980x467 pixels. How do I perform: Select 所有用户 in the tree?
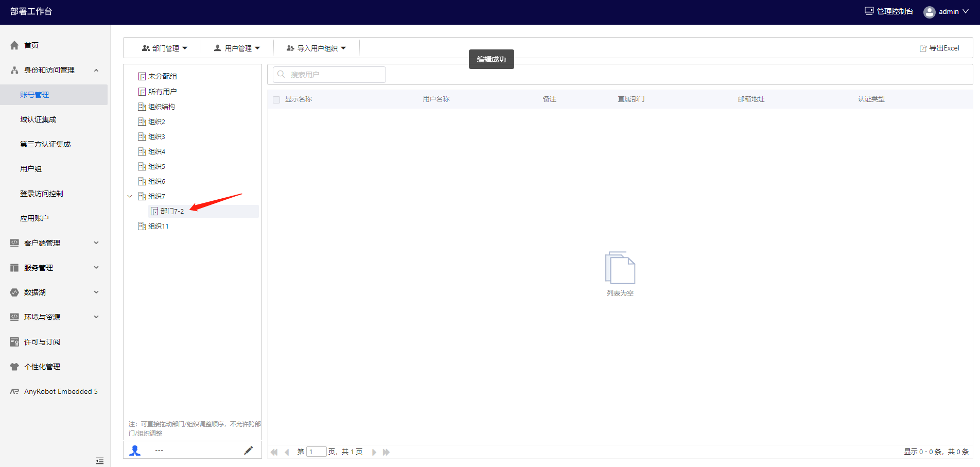pos(163,92)
